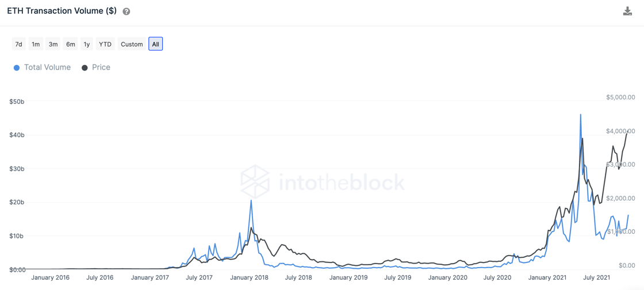Click the $5,000.00 price axis label
The width and height of the screenshot is (644, 290).
(620, 98)
